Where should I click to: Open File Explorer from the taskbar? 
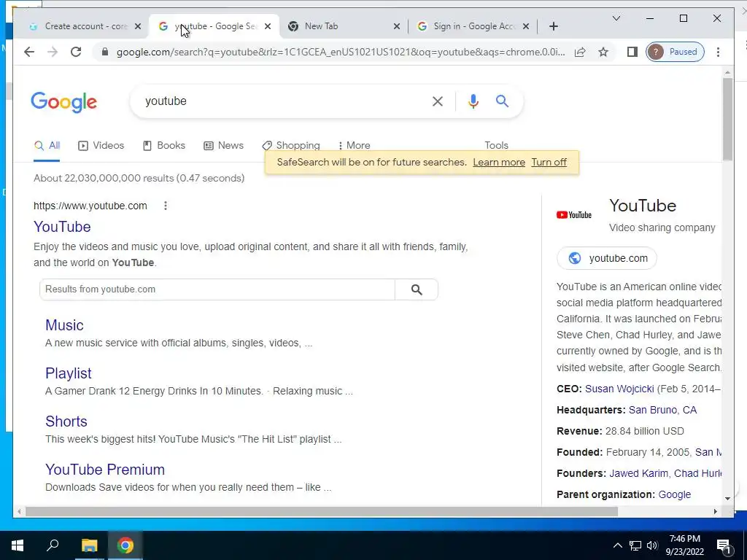tap(89, 545)
